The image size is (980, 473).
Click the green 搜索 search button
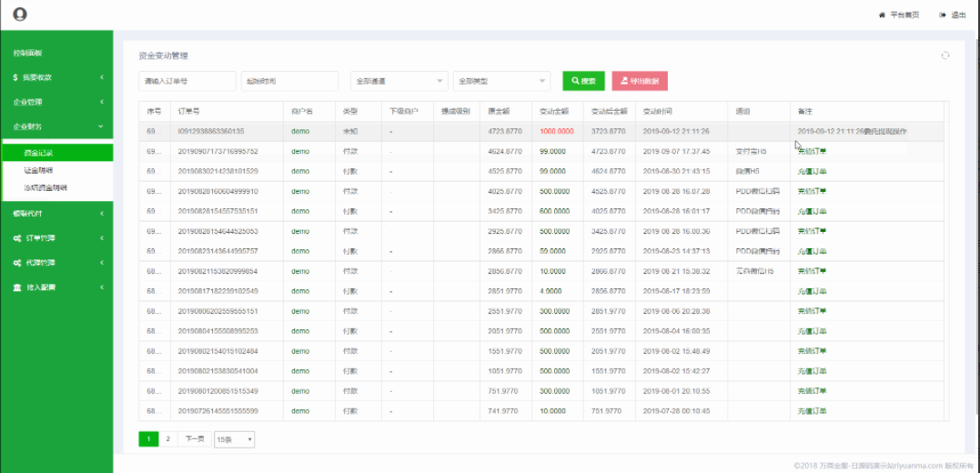pyautogui.click(x=584, y=81)
